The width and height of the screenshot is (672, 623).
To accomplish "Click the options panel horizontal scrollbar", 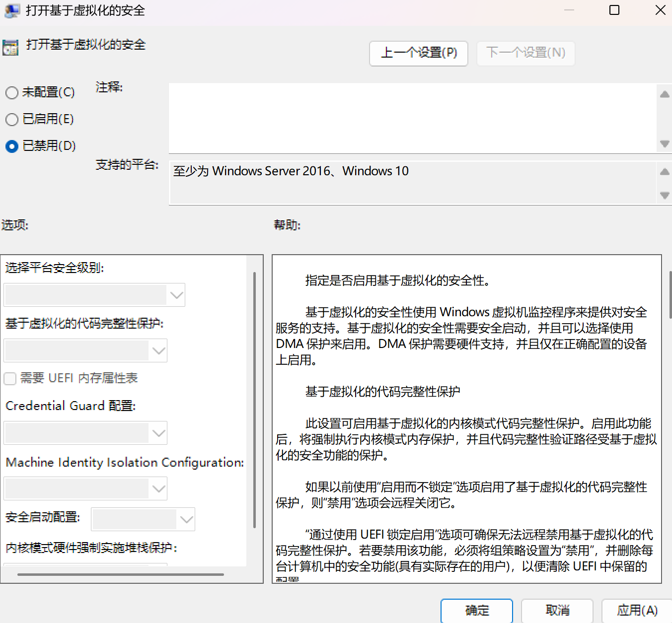I will [x=121, y=574].
